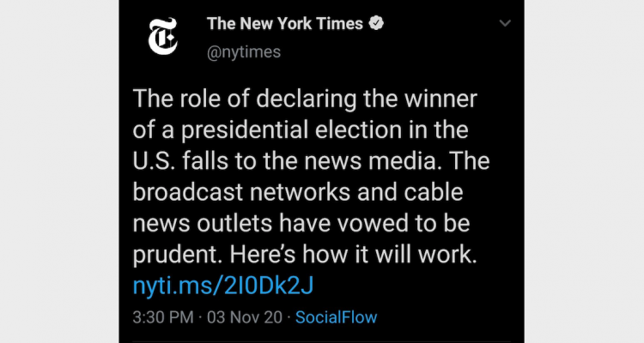
Task: Click the word 'broadcast' in the tweet
Action: coord(188,192)
